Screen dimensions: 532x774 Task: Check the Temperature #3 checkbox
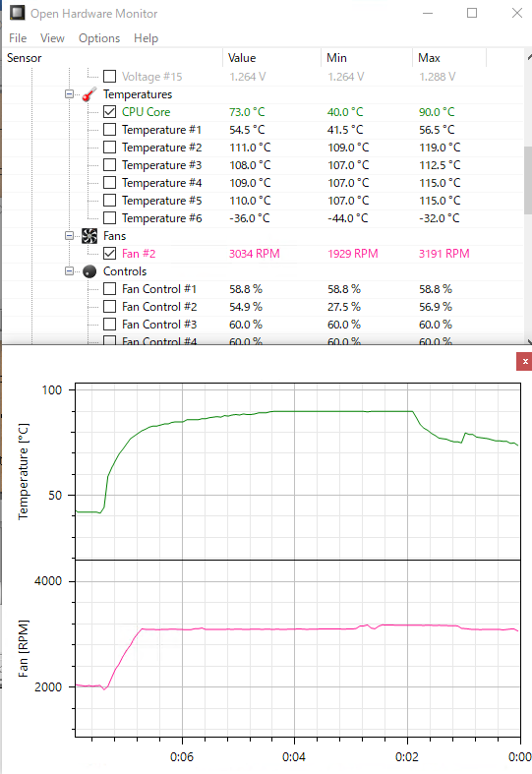[x=109, y=165]
